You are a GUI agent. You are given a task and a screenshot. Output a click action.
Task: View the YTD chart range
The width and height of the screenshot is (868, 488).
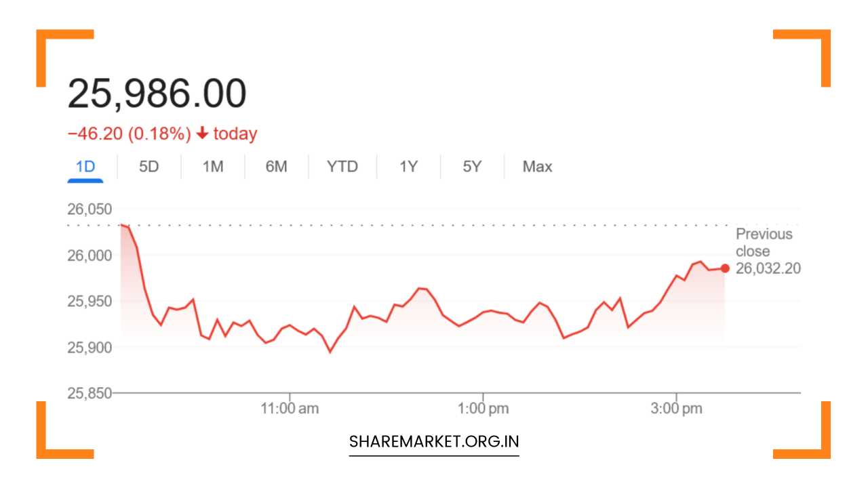342,166
